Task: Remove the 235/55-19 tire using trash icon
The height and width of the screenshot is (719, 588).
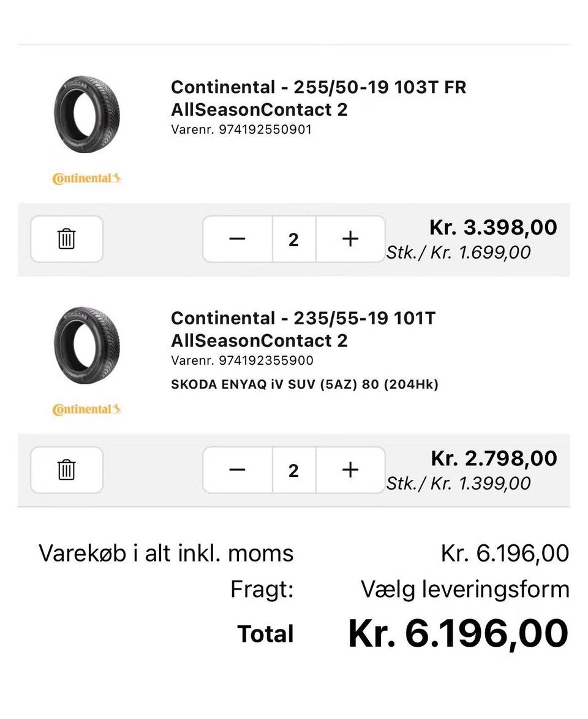Action: 67,470
